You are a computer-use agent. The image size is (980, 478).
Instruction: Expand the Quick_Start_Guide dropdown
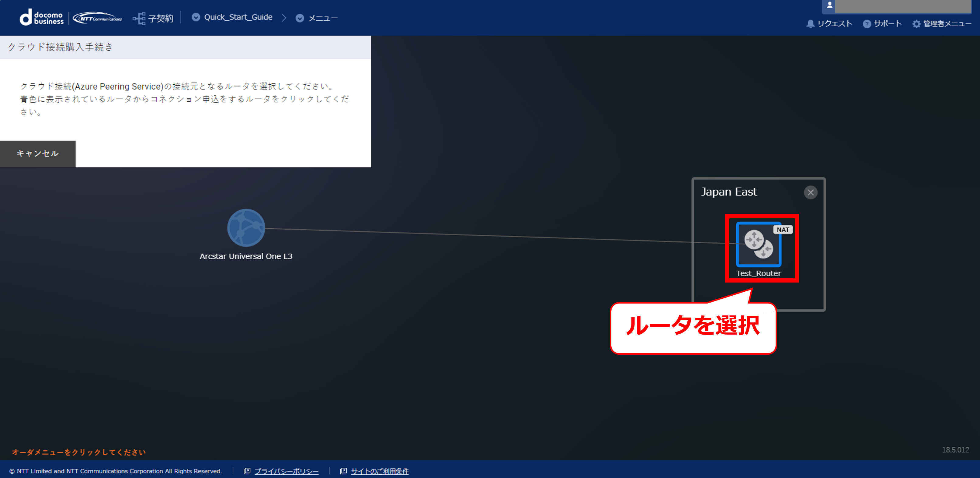tap(196, 17)
